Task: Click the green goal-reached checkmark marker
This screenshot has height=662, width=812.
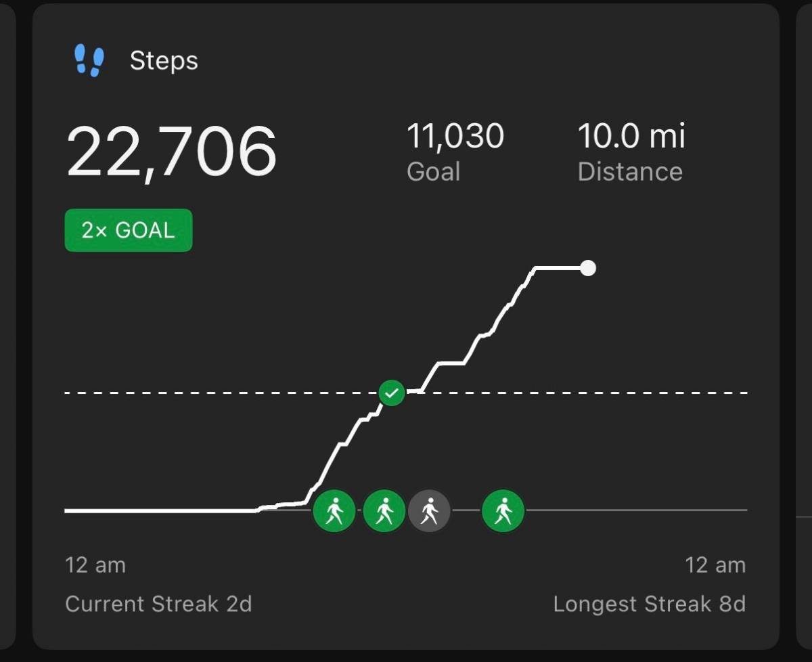Action: (x=391, y=393)
